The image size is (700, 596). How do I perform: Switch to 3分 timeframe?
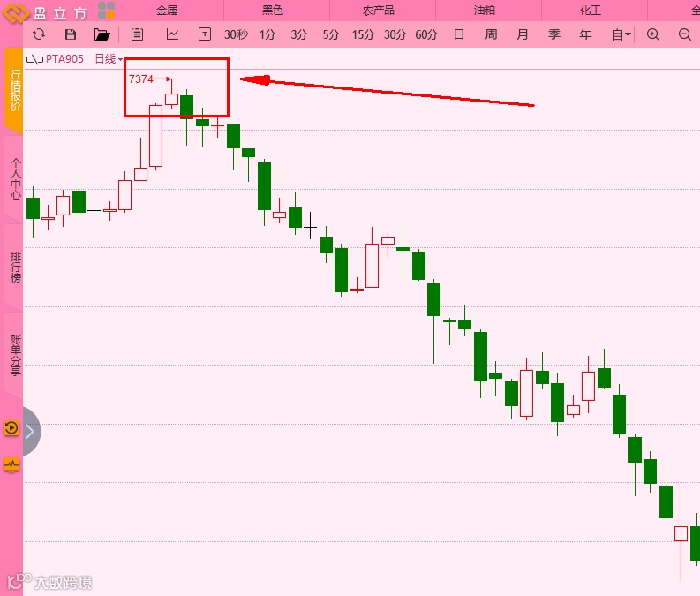(x=299, y=34)
